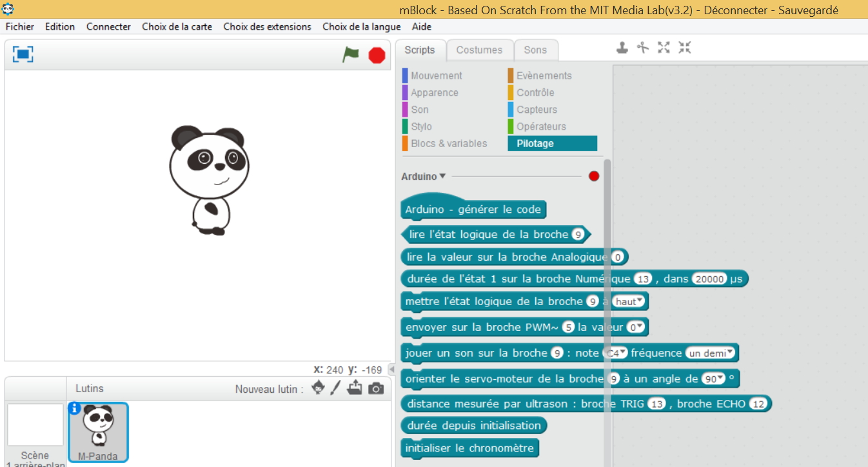Click the Arduino red connection status indicator
This screenshot has height=467, width=868.
point(594,176)
